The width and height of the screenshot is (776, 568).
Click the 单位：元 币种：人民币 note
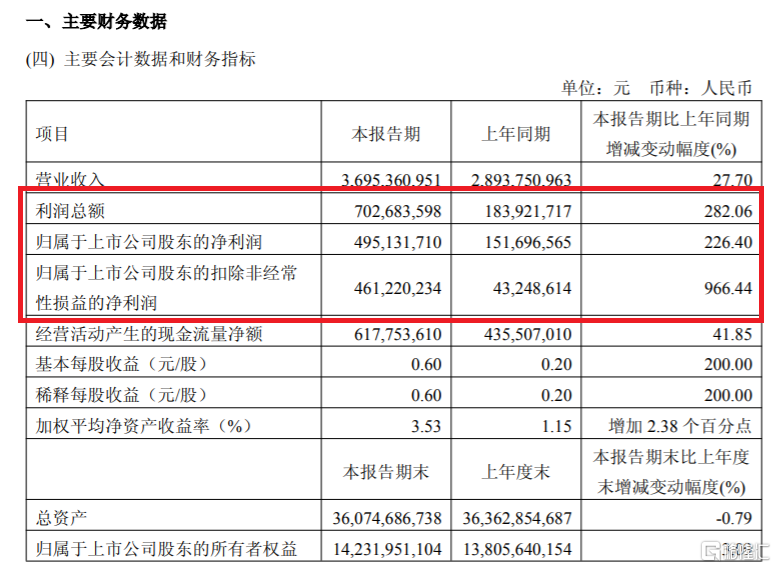(656, 89)
